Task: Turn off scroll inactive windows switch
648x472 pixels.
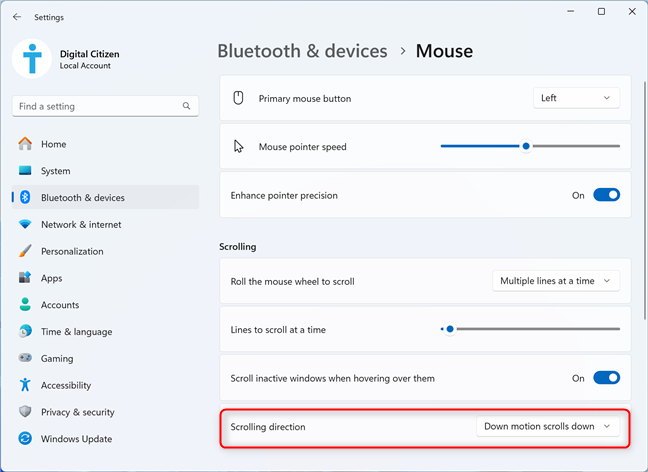Action: [x=606, y=378]
